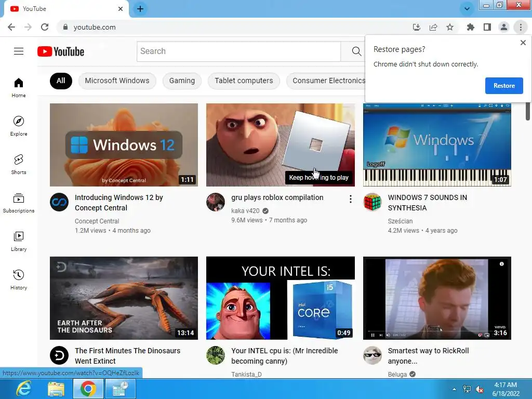The image size is (532, 399).
Task: Open Explore in the sidebar
Action: pyautogui.click(x=19, y=126)
